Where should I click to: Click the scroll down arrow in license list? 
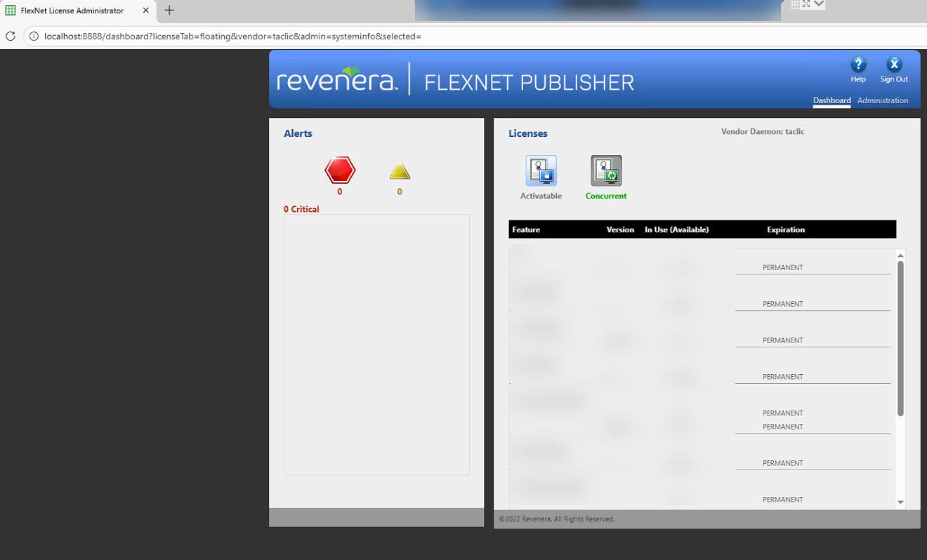(x=901, y=502)
